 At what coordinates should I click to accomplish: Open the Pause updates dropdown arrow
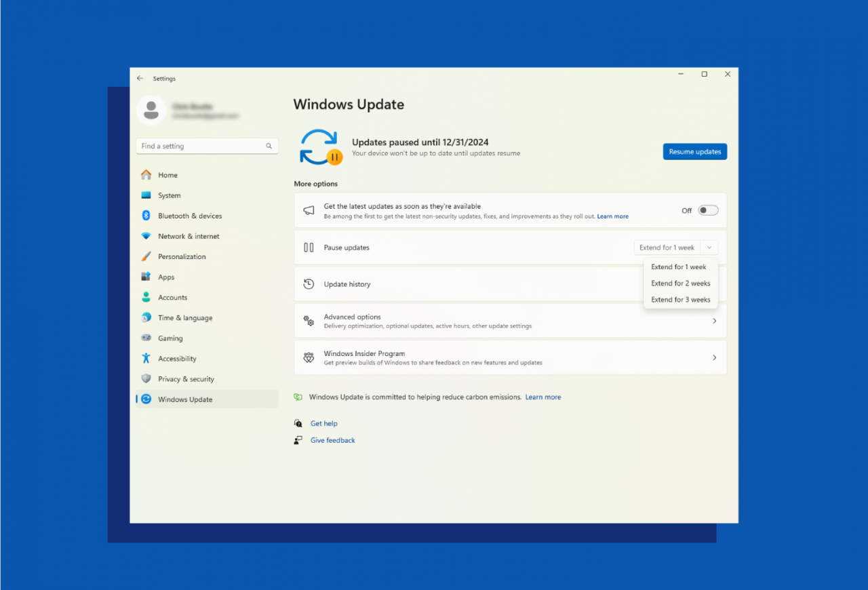[709, 248]
